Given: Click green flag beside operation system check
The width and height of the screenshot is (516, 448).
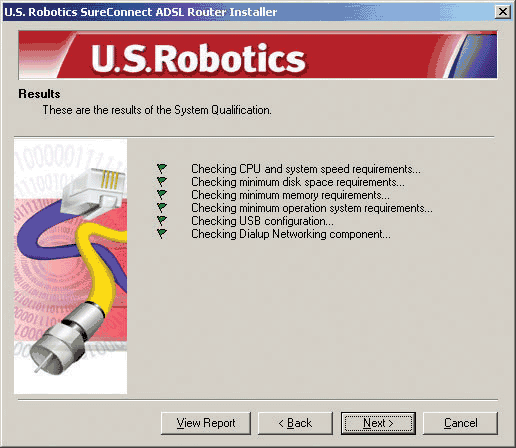Looking at the screenshot, I should pyautogui.click(x=162, y=207).
